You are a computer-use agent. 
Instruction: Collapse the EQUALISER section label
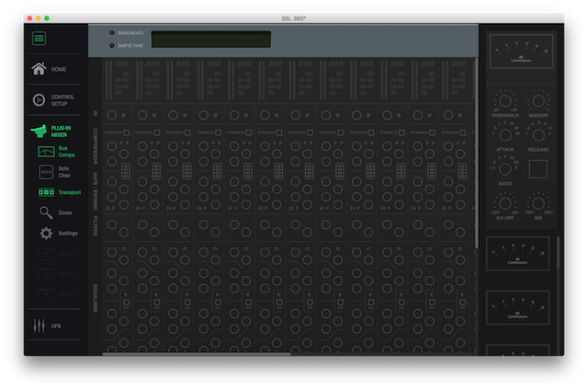tap(96, 298)
